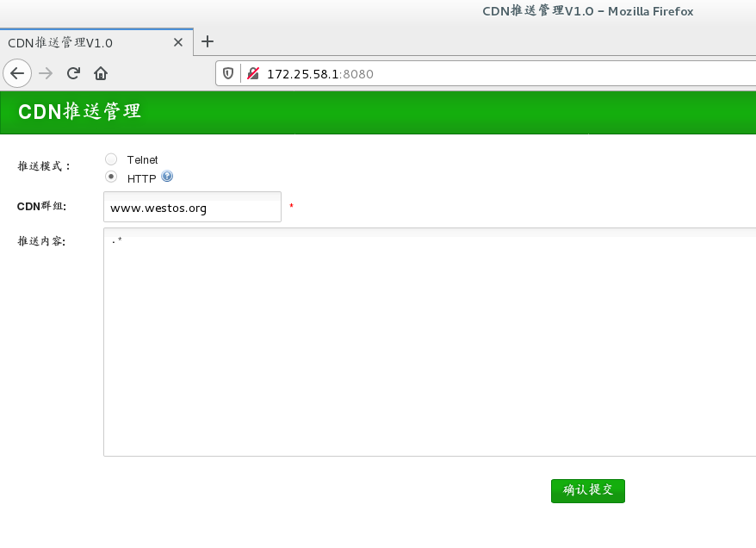The width and height of the screenshot is (756, 548).
Task: Click the browser forward arrow
Action: pos(45,73)
